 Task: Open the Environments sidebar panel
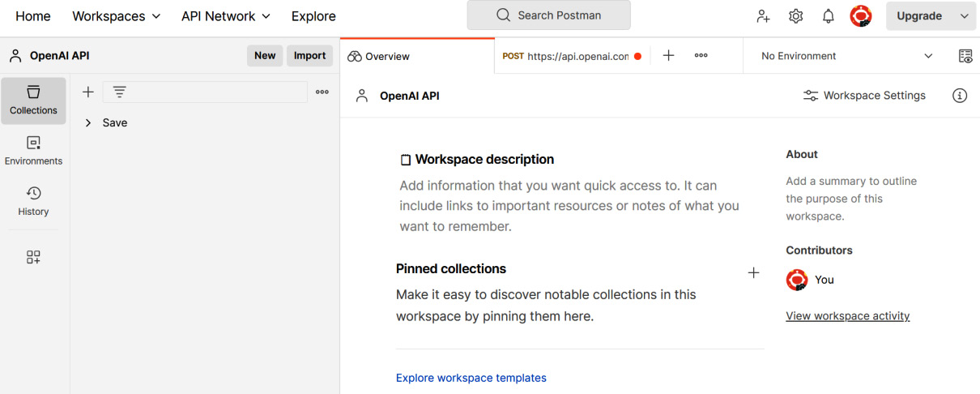33,151
